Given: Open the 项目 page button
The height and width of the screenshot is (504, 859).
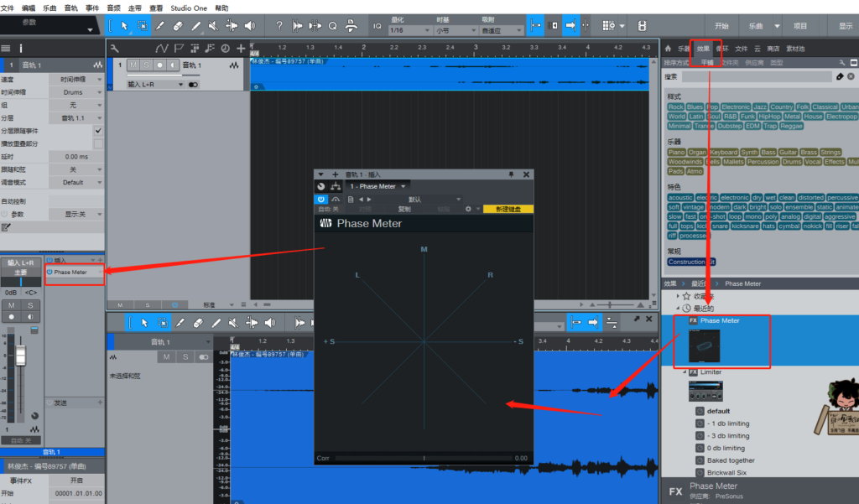Looking at the screenshot, I should point(800,26).
